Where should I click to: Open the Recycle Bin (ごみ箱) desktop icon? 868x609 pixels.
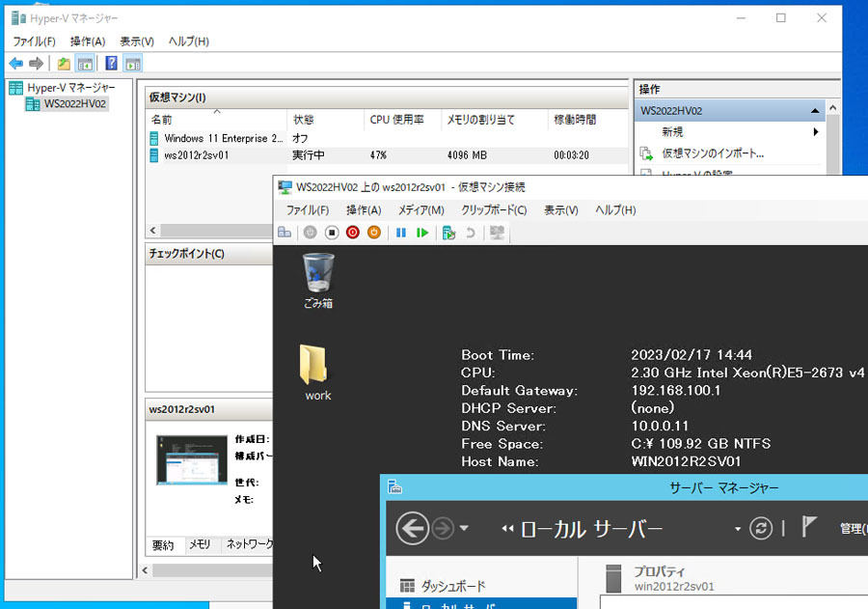pos(318,281)
